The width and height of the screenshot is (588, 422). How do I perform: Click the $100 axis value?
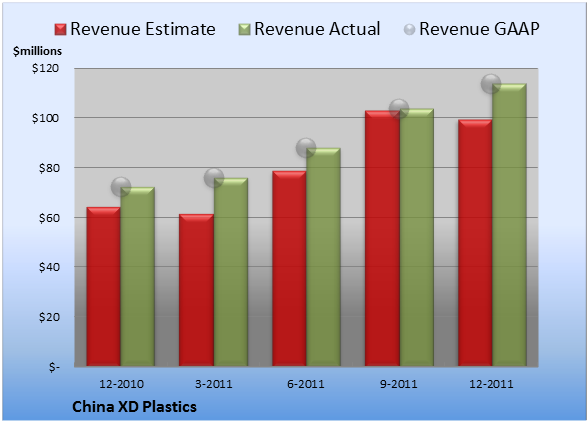tap(45, 118)
